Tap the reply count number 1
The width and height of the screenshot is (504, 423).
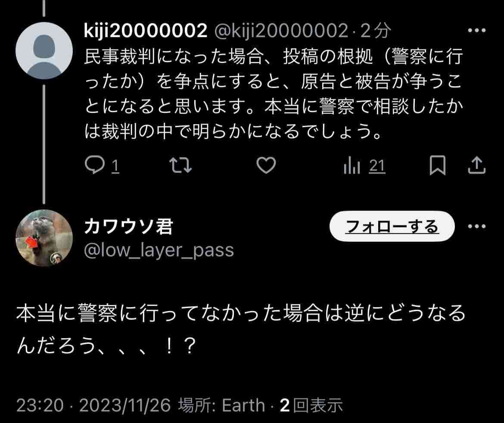point(115,167)
